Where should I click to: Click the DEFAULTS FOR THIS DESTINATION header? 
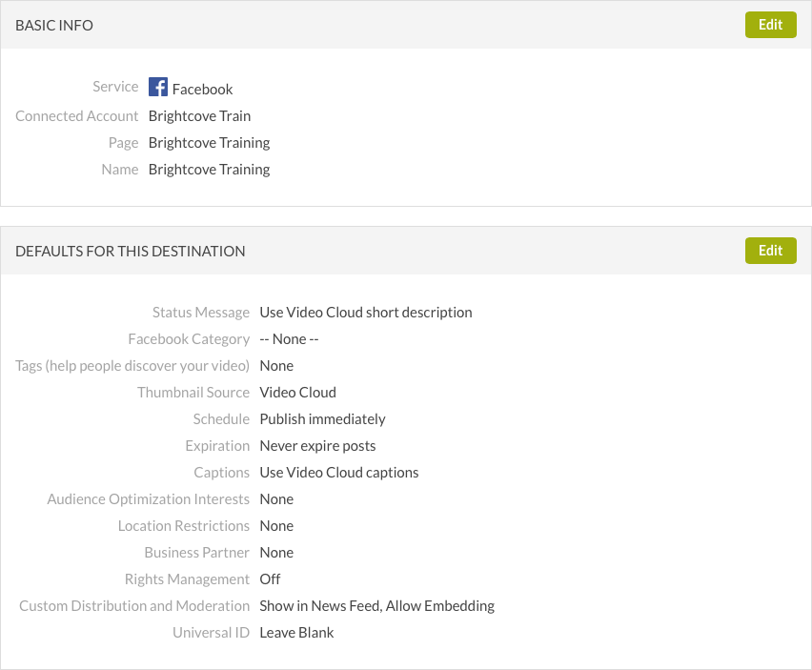131,252
